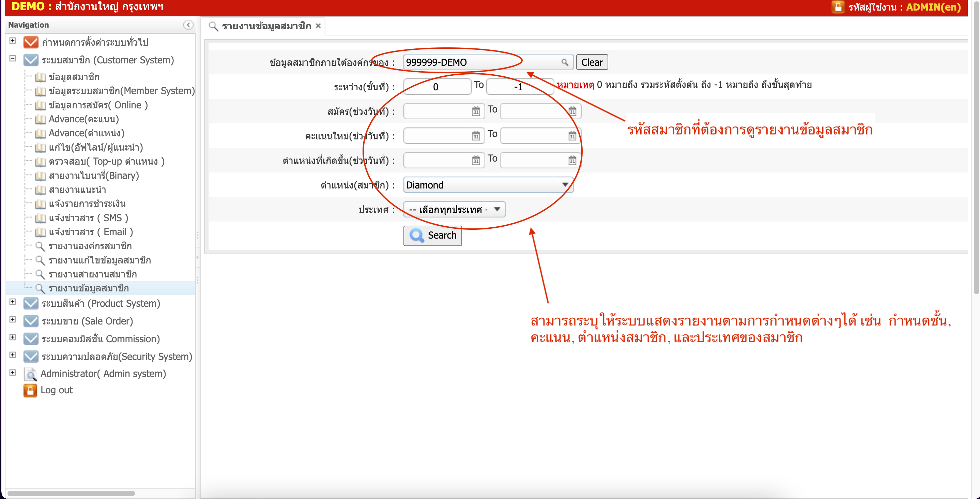Click the Administrator (Admin system) icon
The image size is (980, 499).
click(30, 374)
